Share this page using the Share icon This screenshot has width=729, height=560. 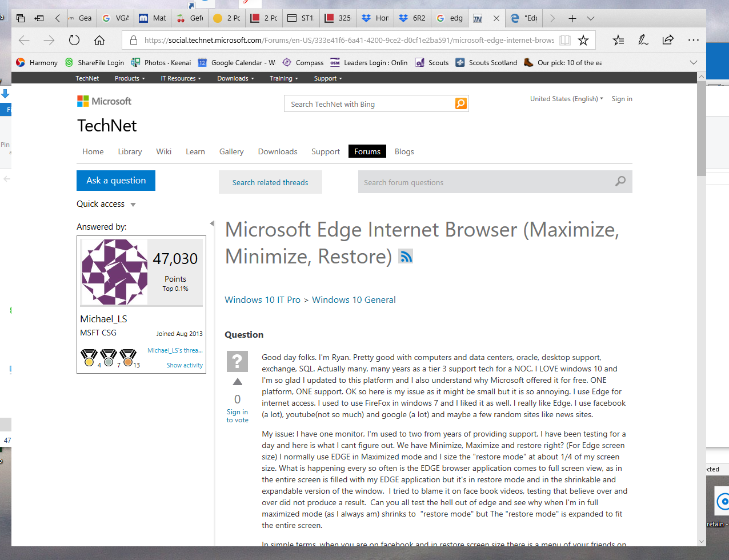(668, 40)
